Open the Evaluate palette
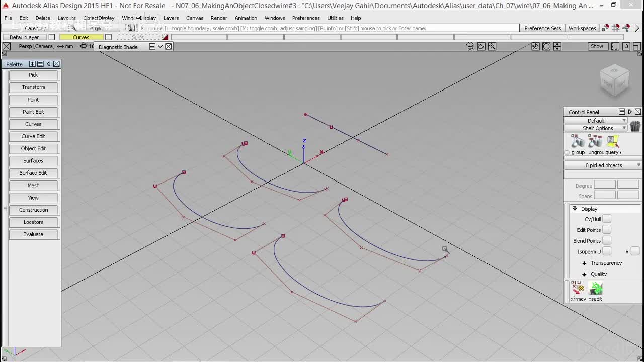This screenshot has height=362, width=644. pyautogui.click(x=33, y=234)
